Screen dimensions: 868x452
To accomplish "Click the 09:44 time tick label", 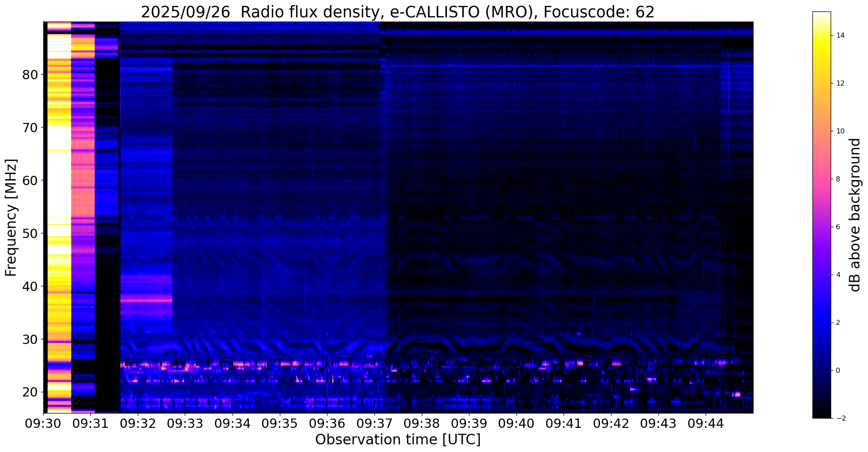I will tap(706, 423).
